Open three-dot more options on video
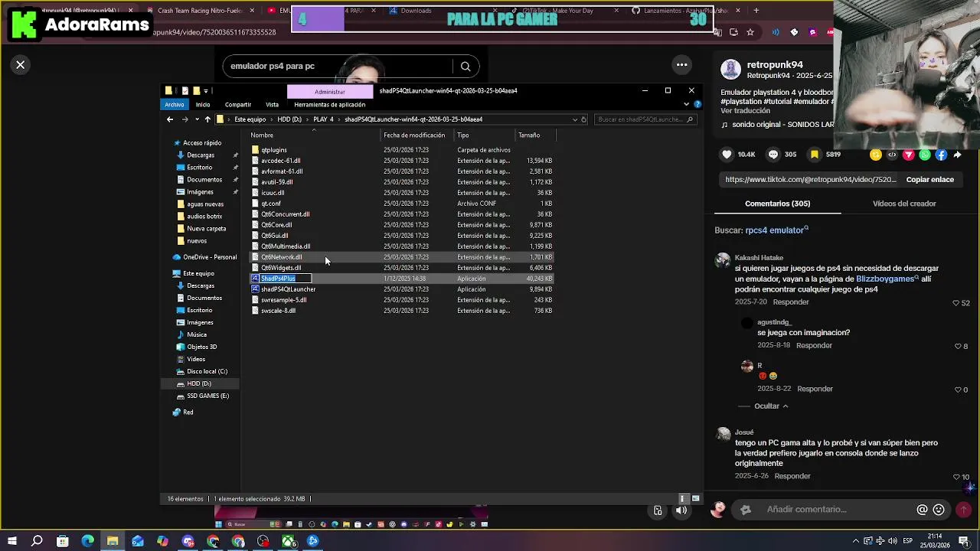 click(x=681, y=65)
